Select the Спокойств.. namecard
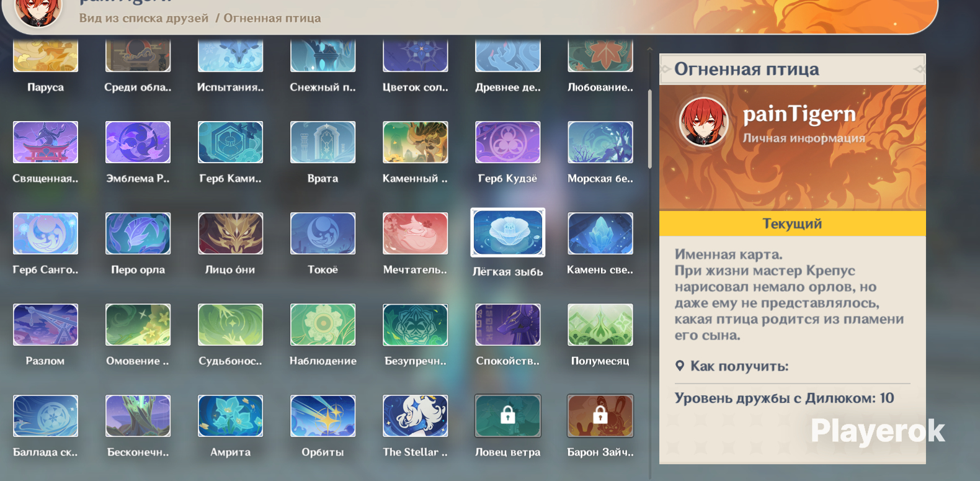 (507, 325)
